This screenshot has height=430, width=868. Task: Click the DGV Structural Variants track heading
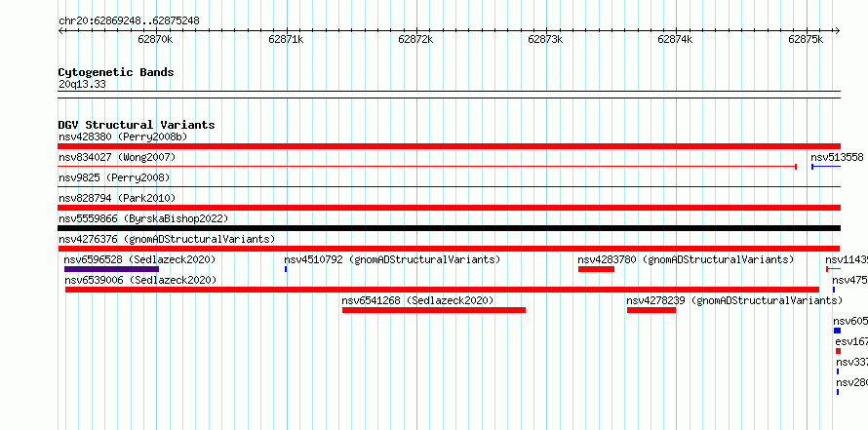pyautogui.click(x=137, y=125)
